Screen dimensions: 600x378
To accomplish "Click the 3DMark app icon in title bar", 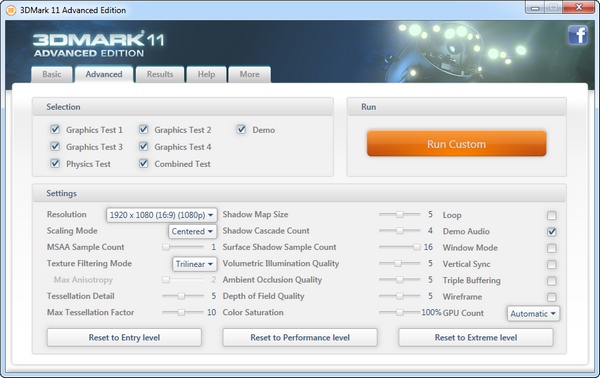I will [x=11, y=10].
